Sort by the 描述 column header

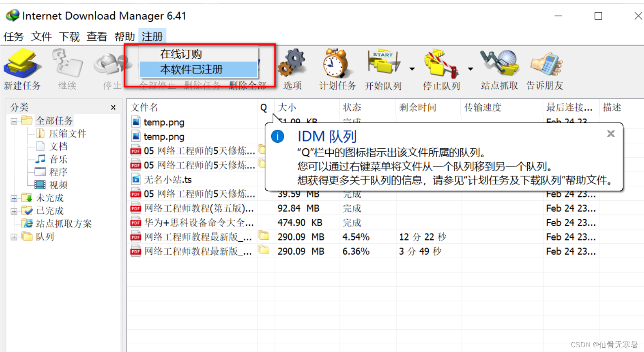tap(622, 108)
